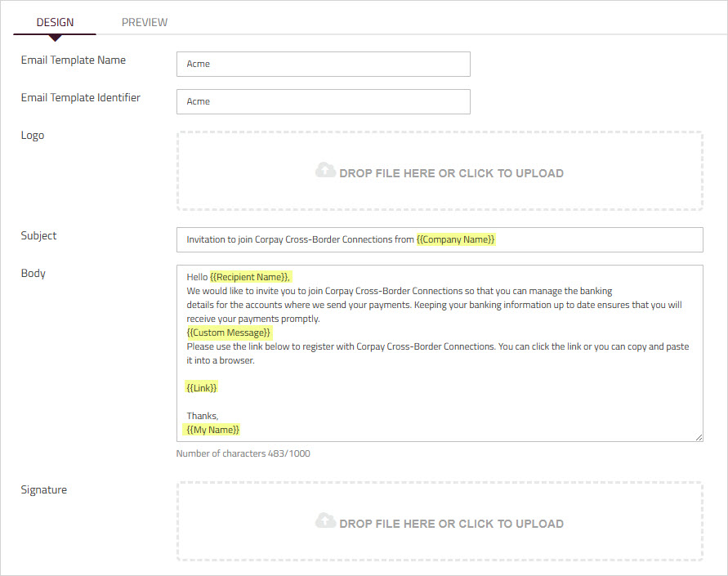Click the triangle marker under DESIGN tab
This screenshot has width=728, height=576.
pyautogui.click(x=54, y=36)
